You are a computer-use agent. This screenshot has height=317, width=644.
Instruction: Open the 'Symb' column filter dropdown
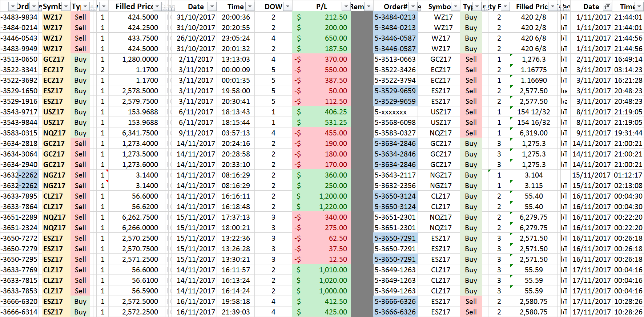[x=66, y=7]
